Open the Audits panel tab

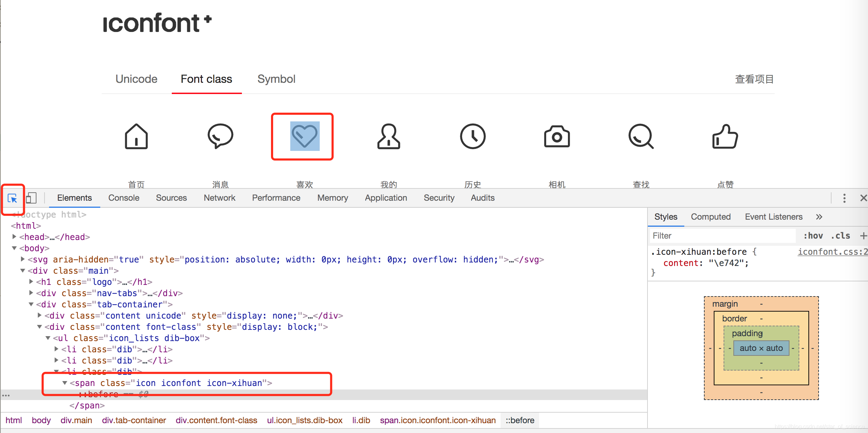tap(483, 198)
